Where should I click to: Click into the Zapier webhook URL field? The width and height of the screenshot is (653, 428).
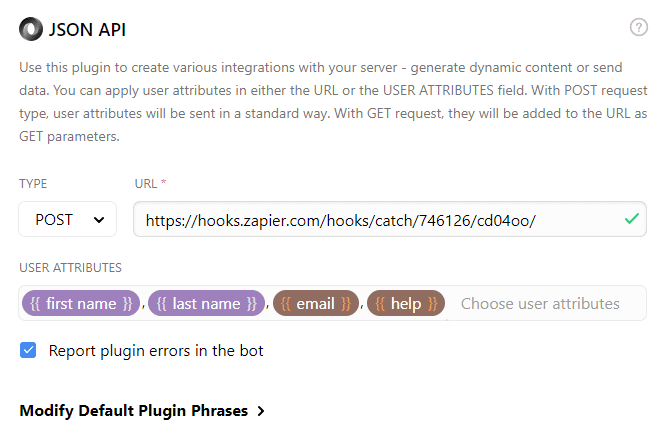click(390, 219)
